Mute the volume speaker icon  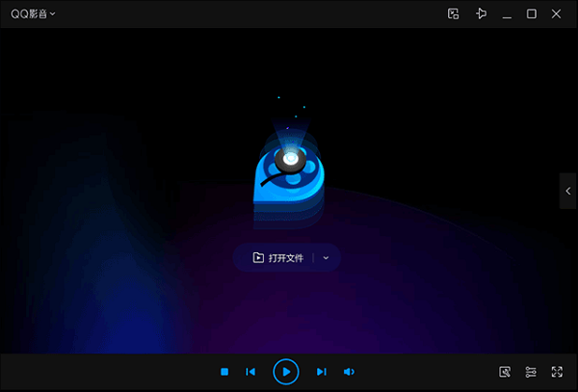[x=349, y=372]
